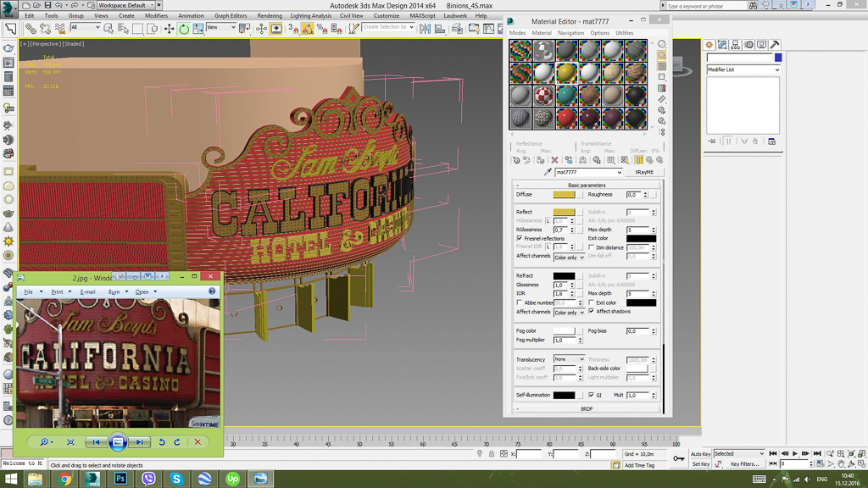
Task: Click the Angle Snap toggle icon
Action: pyautogui.click(x=308, y=28)
